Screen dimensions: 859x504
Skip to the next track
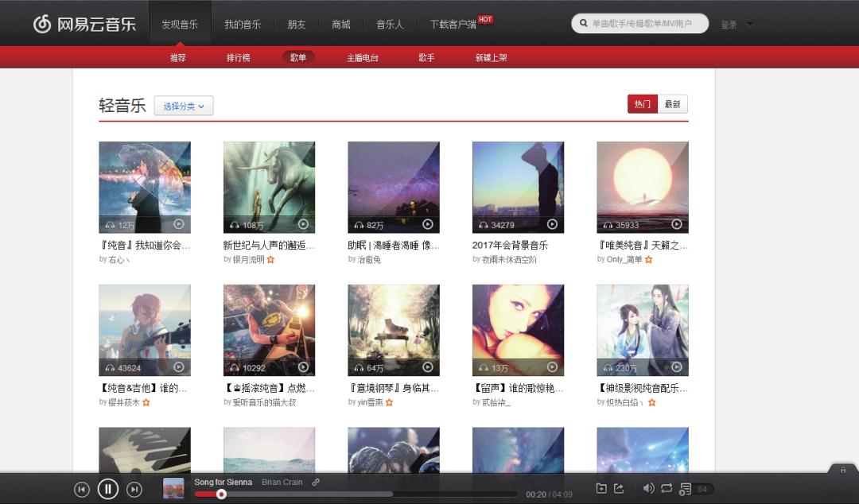click(133, 489)
